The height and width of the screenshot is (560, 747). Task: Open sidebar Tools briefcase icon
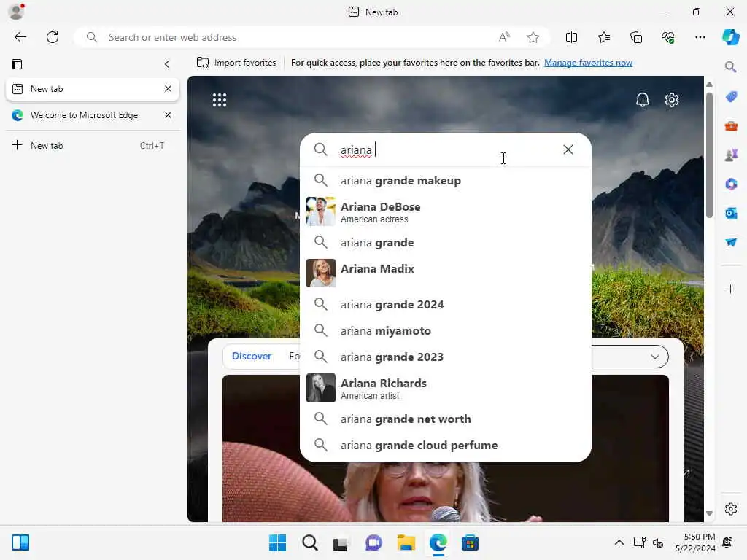coord(731,126)
